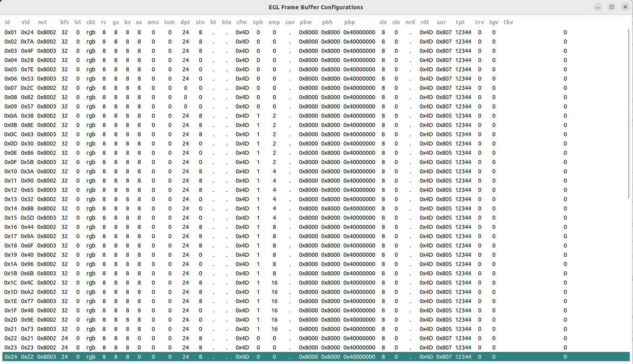633x364 pixels.
Task: Click the spb column header
Action: [x=258, y=22]
